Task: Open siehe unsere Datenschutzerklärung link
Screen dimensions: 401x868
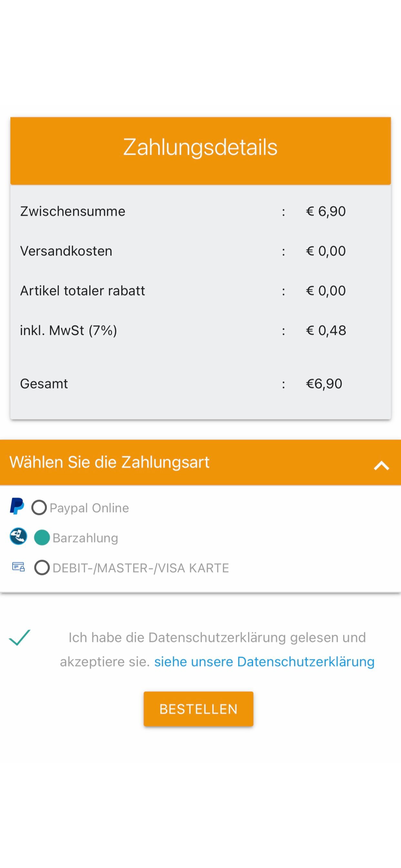Action: (x=264, y=661)
